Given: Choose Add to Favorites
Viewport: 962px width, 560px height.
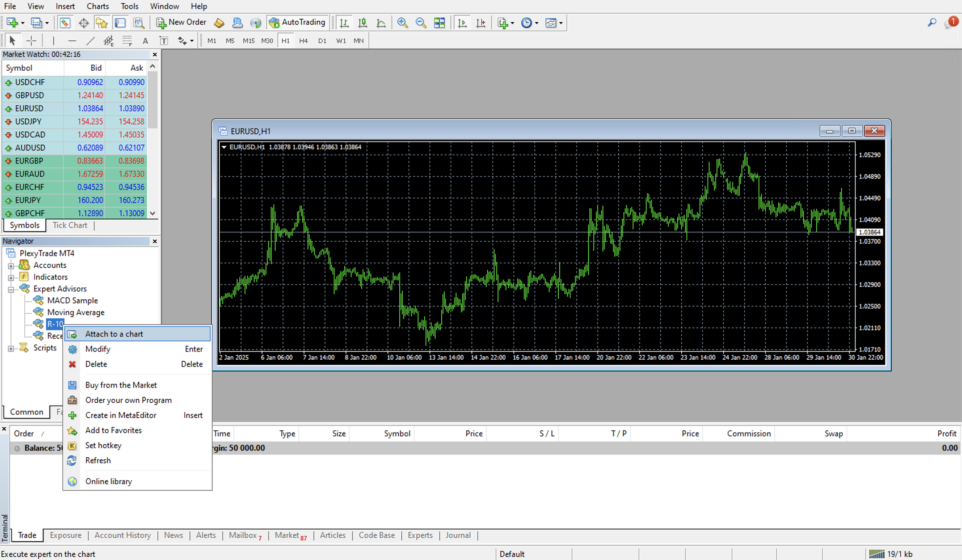Looking at the screenshot, I should 137,430.
